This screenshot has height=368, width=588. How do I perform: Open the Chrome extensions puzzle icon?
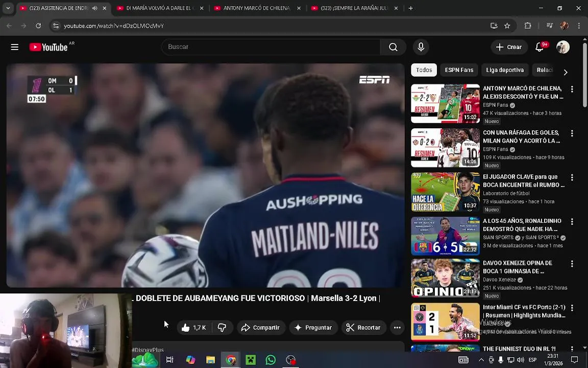point(528,26)
